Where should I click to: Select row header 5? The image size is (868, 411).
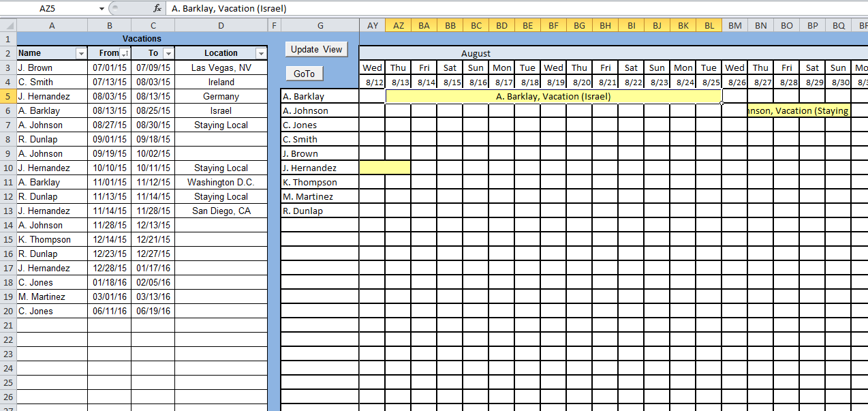point(8,96)
